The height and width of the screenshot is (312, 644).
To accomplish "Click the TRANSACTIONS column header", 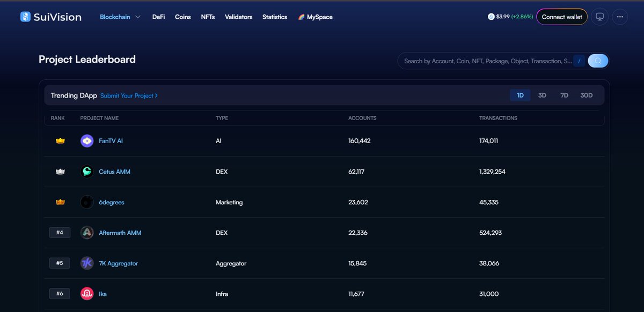I will pyautogui.click(x=498, y=118).
